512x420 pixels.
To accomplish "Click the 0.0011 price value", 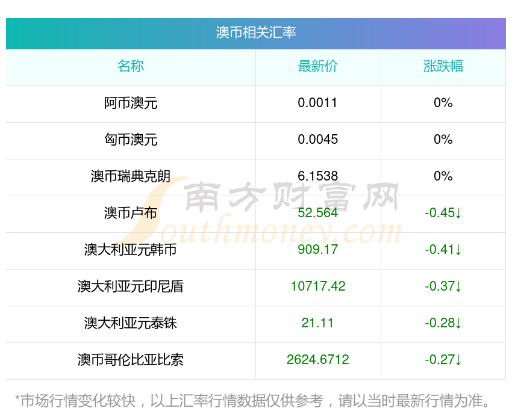I will (x=317, y=103).
